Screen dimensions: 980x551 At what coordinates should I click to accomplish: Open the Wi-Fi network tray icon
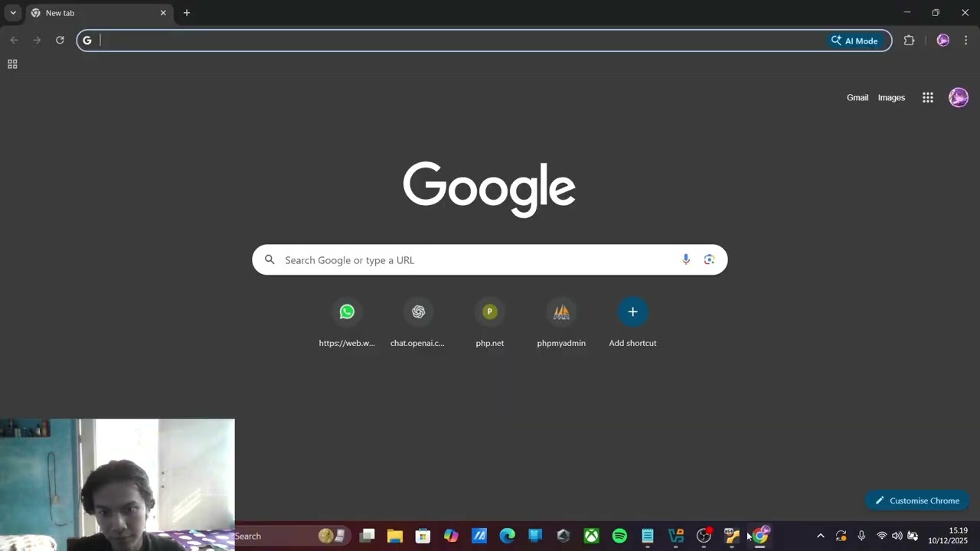point(882,536)
